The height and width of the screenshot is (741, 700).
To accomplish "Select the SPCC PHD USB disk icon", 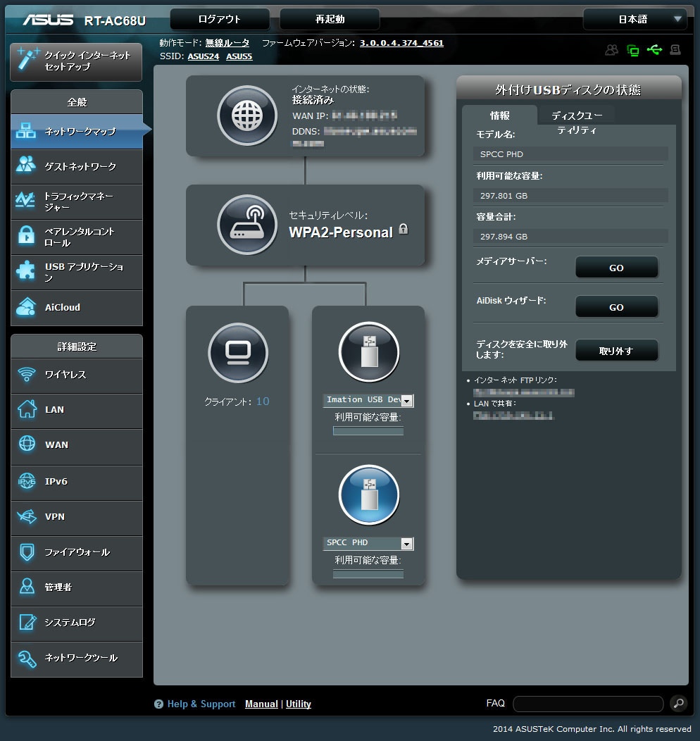I will point(368,494).
